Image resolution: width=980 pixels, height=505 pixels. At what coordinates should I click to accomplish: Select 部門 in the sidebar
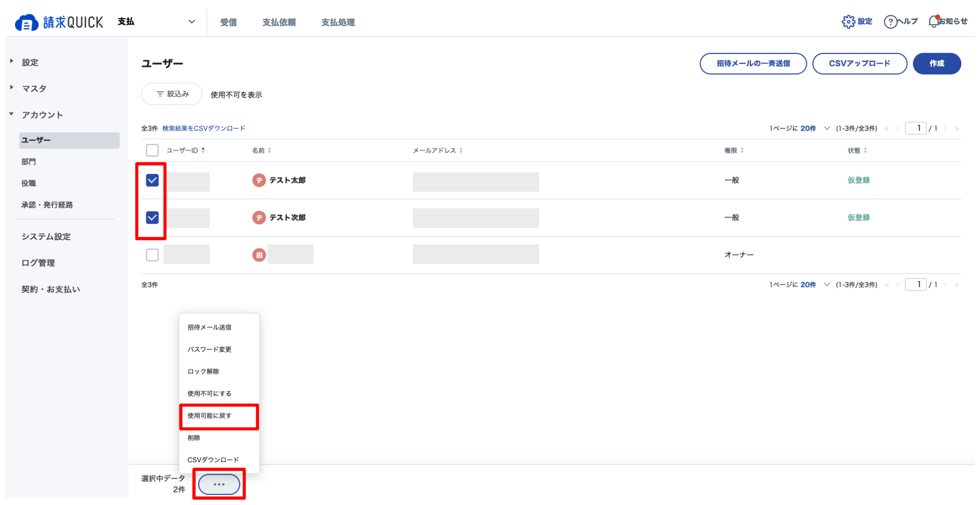click(29, 162)
